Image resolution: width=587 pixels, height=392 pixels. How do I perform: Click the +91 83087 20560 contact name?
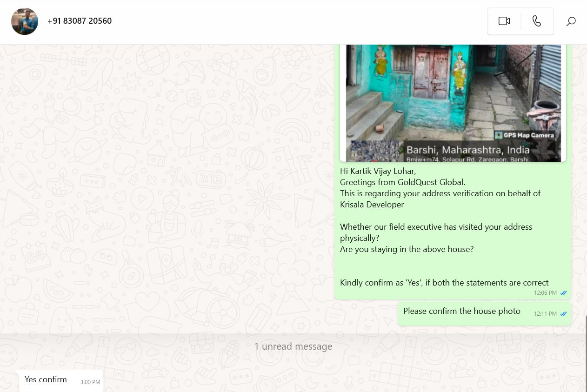tap(80, 21)
